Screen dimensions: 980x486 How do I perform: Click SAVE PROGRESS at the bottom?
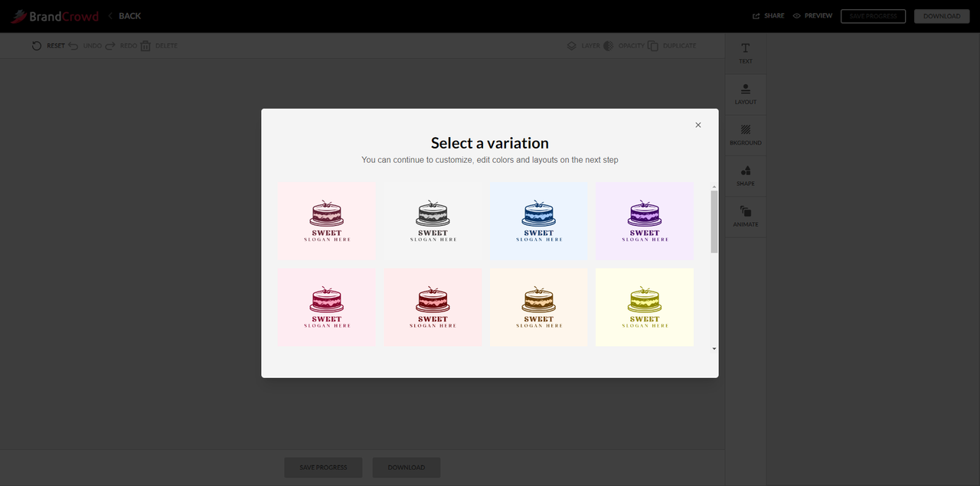323,468
